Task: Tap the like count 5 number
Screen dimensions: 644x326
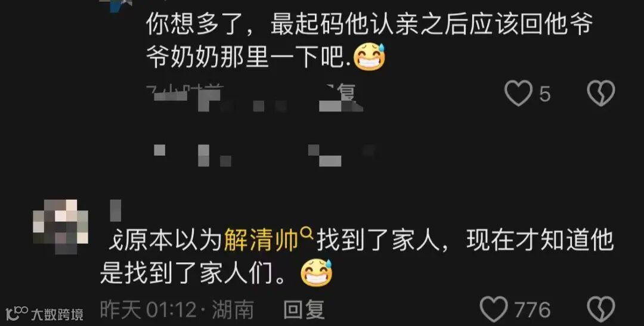Action: click(x=544, y=94)
